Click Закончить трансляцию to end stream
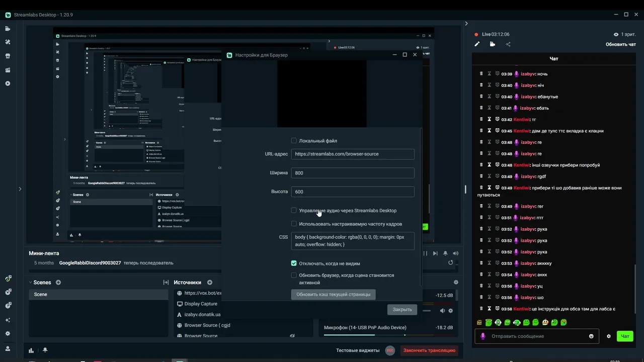This screenshot has width=644, height=362. click(x=429, y=350)
